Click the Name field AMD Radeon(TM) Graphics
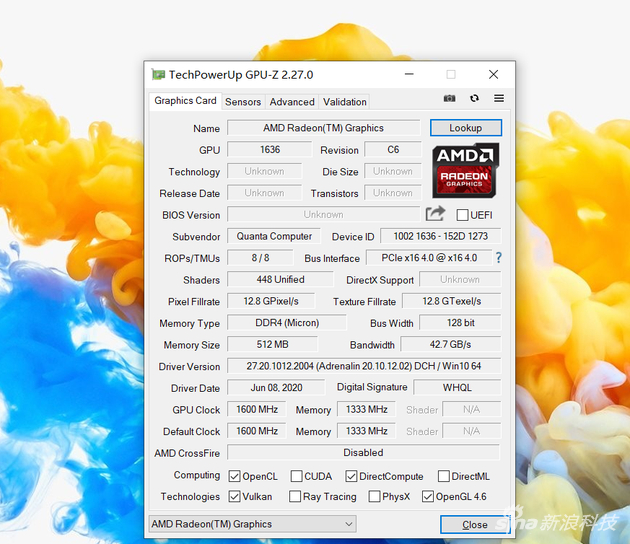This screenshot has width=630, height=544. pos(323,128)
